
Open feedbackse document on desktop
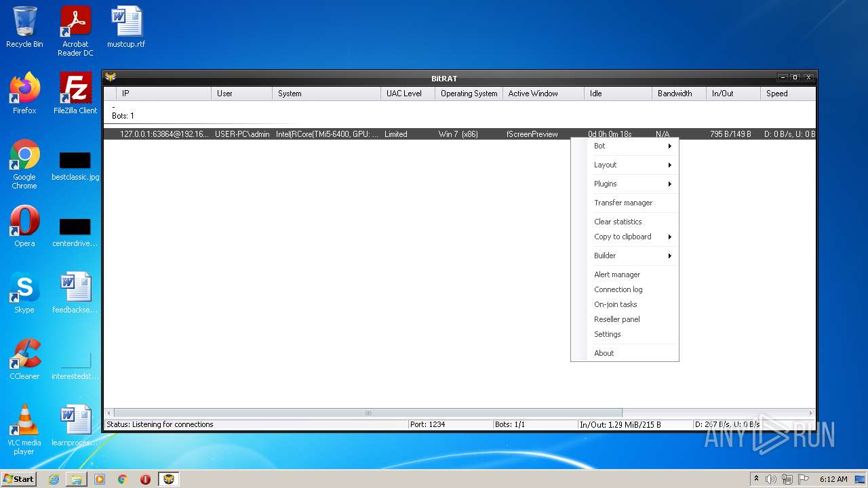(x=75, y=293)
